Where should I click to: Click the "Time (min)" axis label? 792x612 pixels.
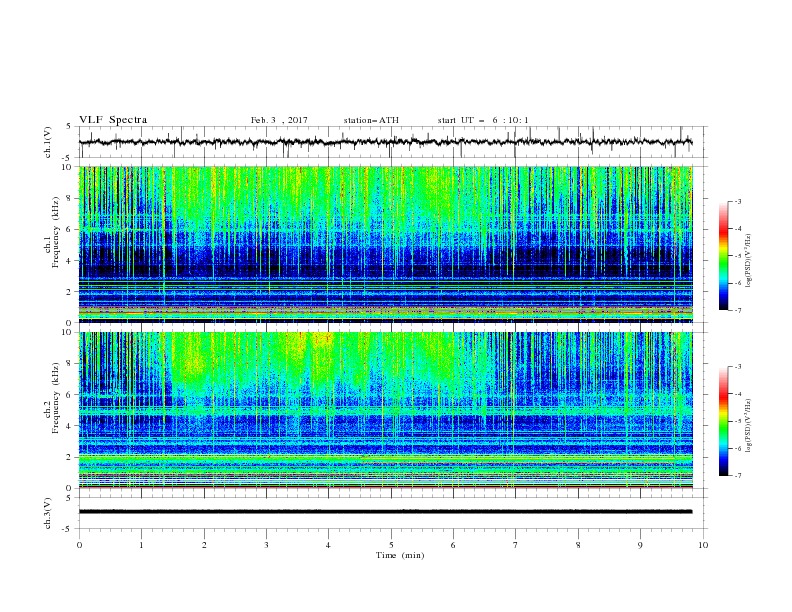(400, 555)
